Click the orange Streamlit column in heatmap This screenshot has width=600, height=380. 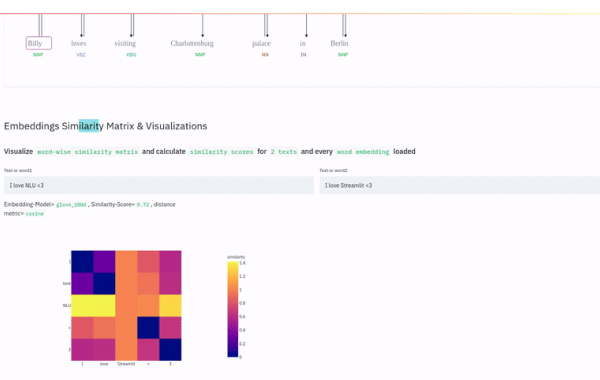click(126, 305)
